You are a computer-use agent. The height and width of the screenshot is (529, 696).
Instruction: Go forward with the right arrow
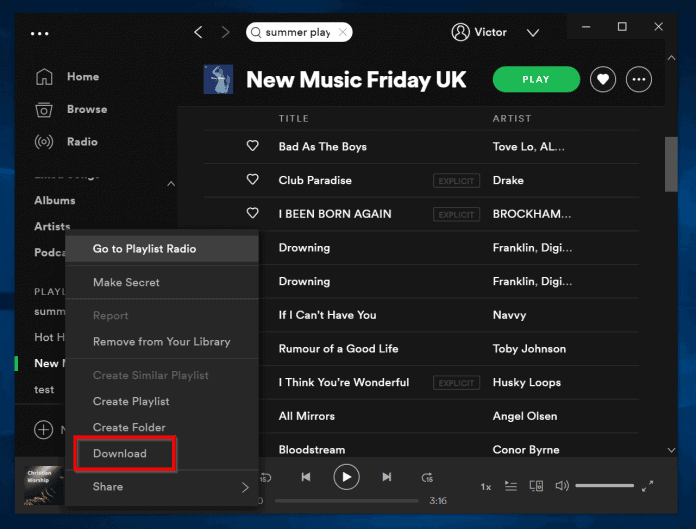[225, 32]
